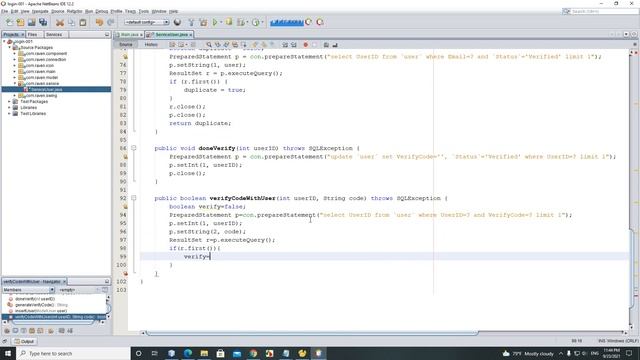Open the Window menu

point(159,11)
